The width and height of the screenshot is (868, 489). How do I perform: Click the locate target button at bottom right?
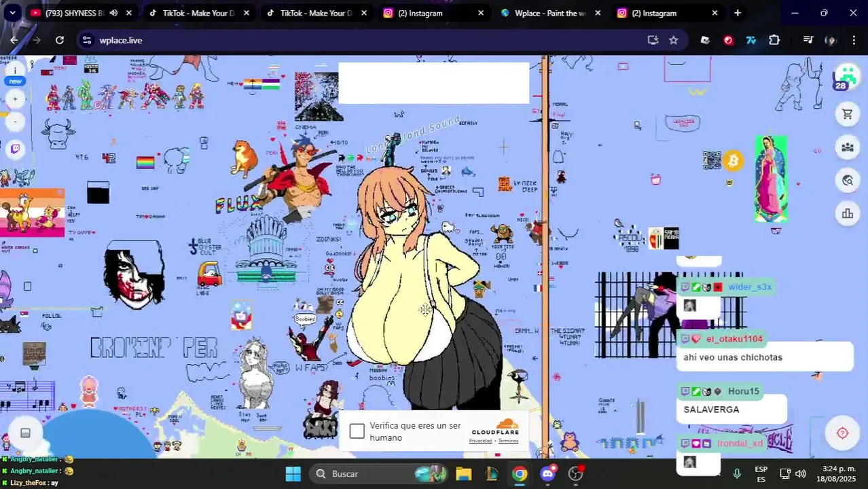click(842, 433)
